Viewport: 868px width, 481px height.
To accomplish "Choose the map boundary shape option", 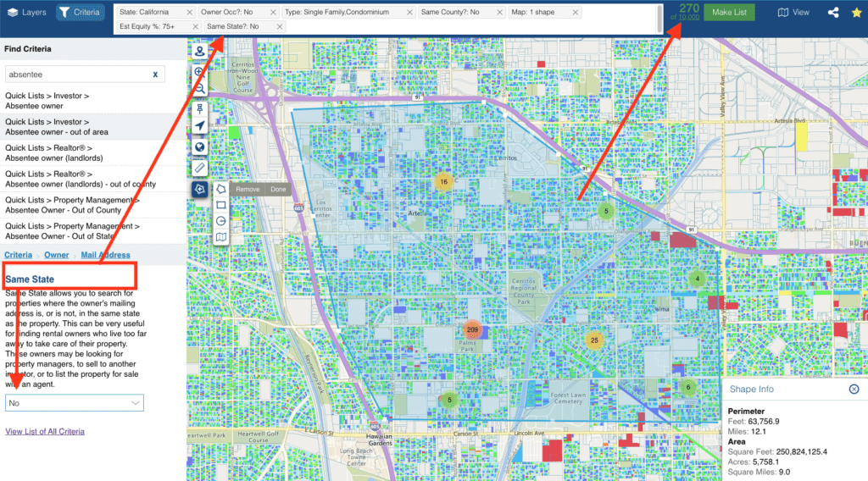I will (x=221, y=237).
